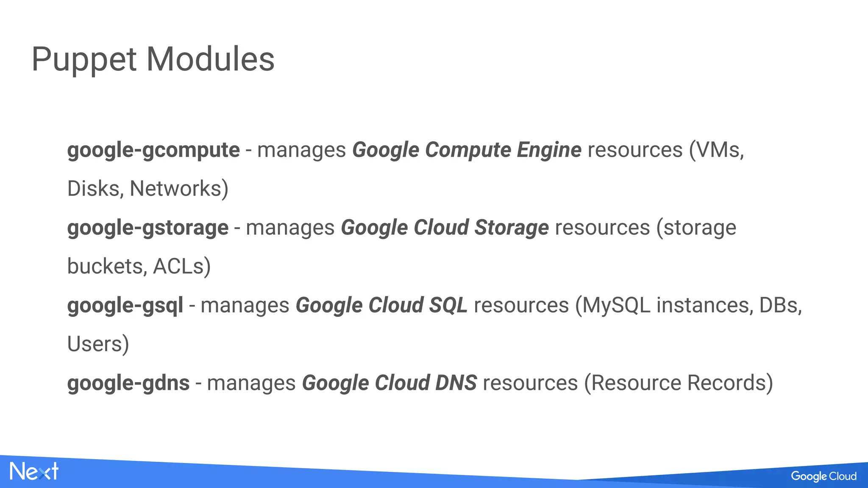Viewport: 868px width, 488px height.
Task: Click the Next logo in footer
Action: tap(34, 471)
